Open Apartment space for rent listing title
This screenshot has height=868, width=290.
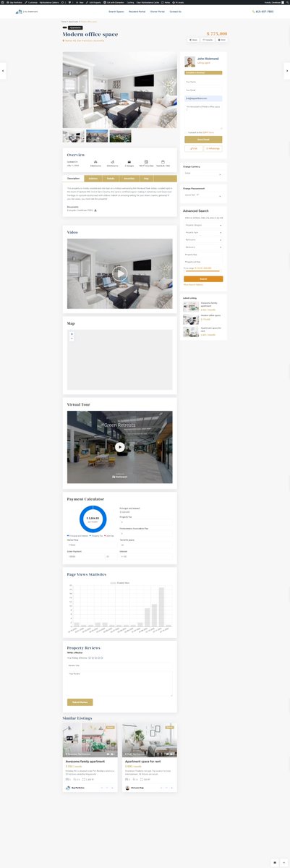coord(142,762)
